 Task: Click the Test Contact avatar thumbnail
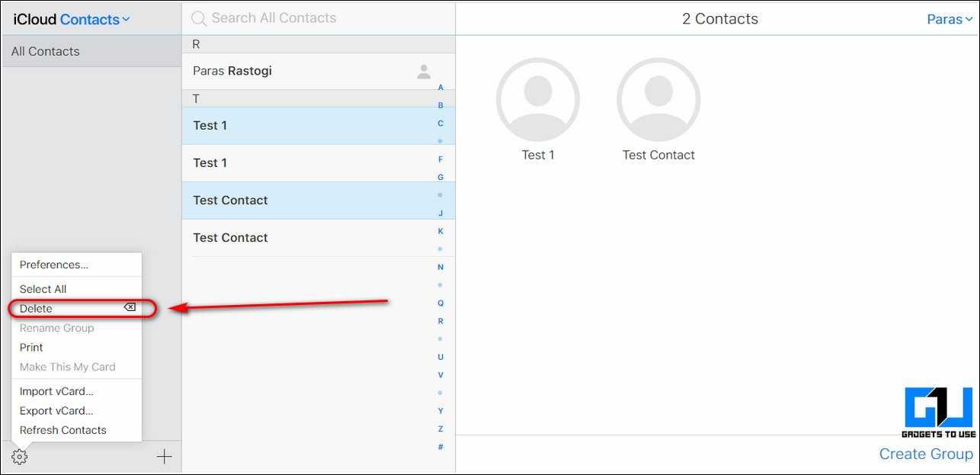pyautogui.click(x=658, y=99)
